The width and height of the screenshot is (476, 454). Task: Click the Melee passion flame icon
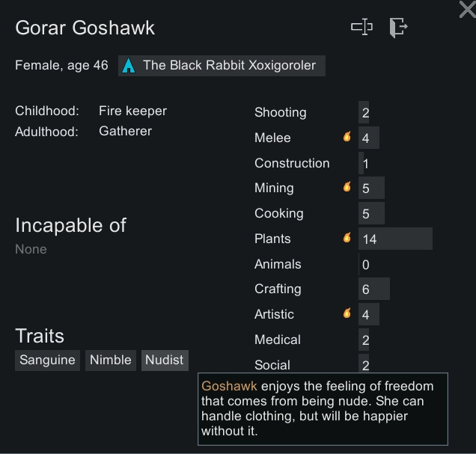pos(347,138)
